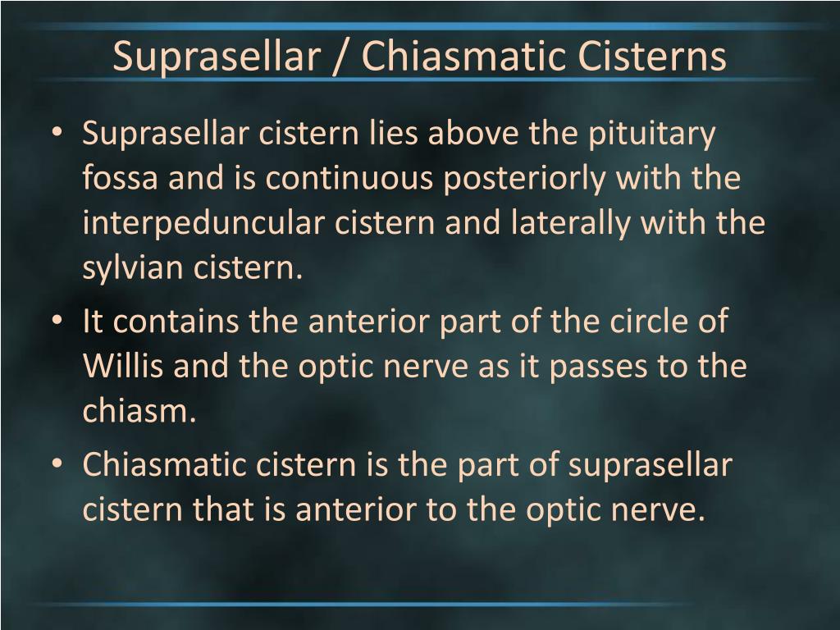
Task: Click the word "chiasm." ending second bullet
Action: coord(139,410)
